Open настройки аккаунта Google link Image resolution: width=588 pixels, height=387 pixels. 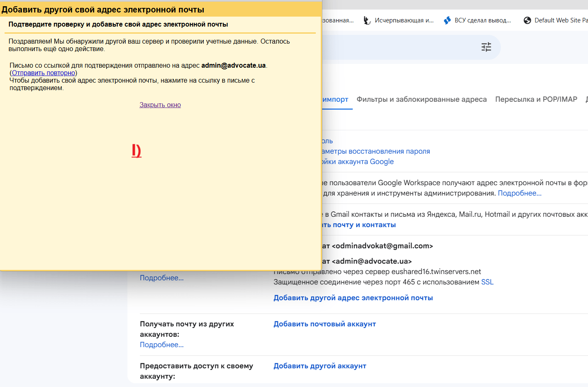358,162
